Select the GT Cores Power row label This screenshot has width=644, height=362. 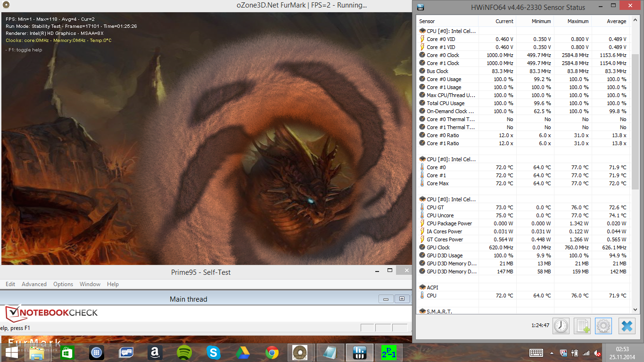click(x=445, y=239)
